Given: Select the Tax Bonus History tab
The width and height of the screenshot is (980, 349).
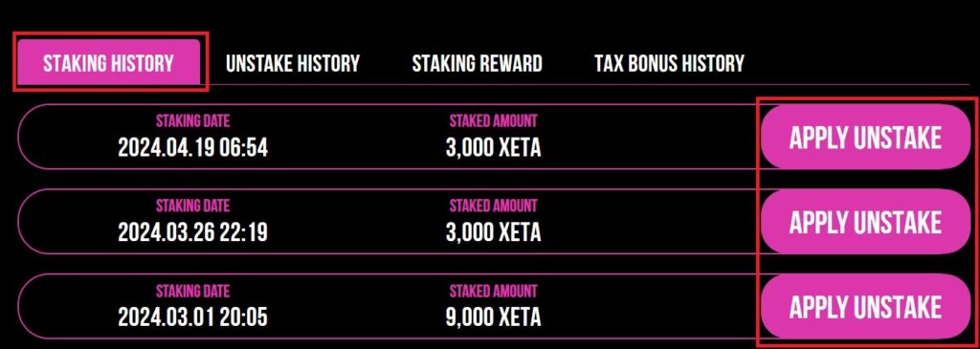Looking at the screenshot, I should pos(669,63).
